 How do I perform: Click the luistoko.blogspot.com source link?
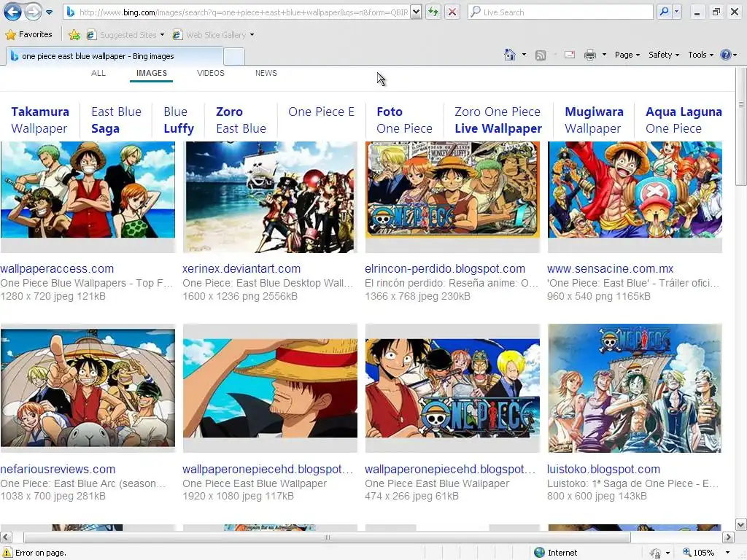(x=603, y=469)
